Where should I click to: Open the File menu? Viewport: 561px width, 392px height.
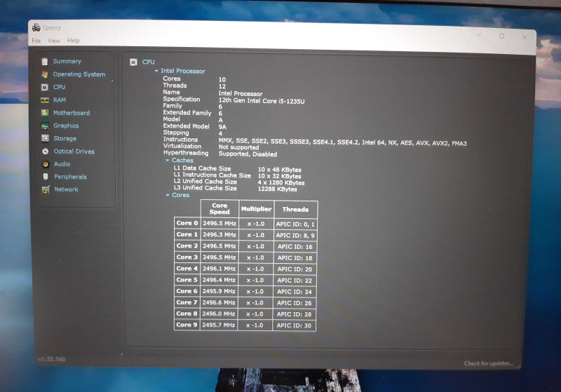36,41
